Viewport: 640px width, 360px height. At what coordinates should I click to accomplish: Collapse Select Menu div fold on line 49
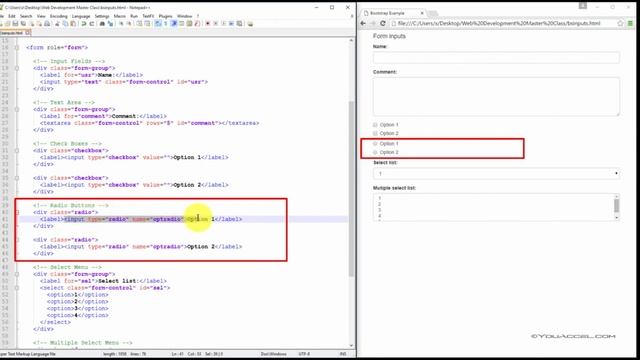click(x=17, y=274)
